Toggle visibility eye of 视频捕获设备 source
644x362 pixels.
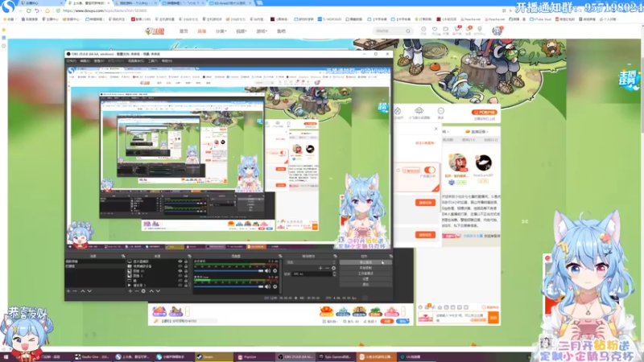point(180,266)
